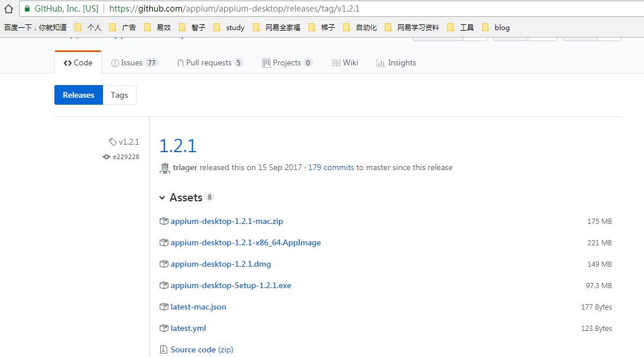Open the 1.2.1 release title link
644x357 pixels.
(x=178, y=146)
